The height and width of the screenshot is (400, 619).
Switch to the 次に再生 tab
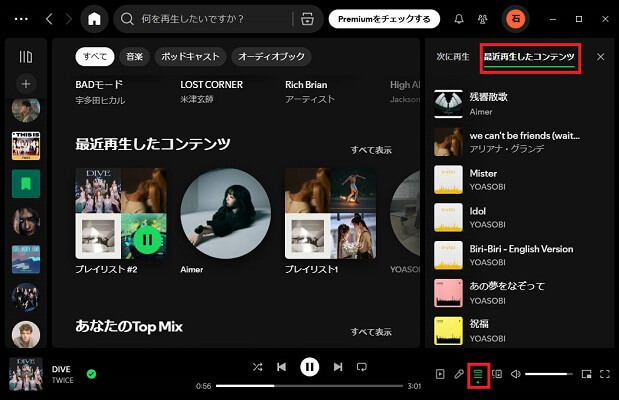(x=453, y=56)
